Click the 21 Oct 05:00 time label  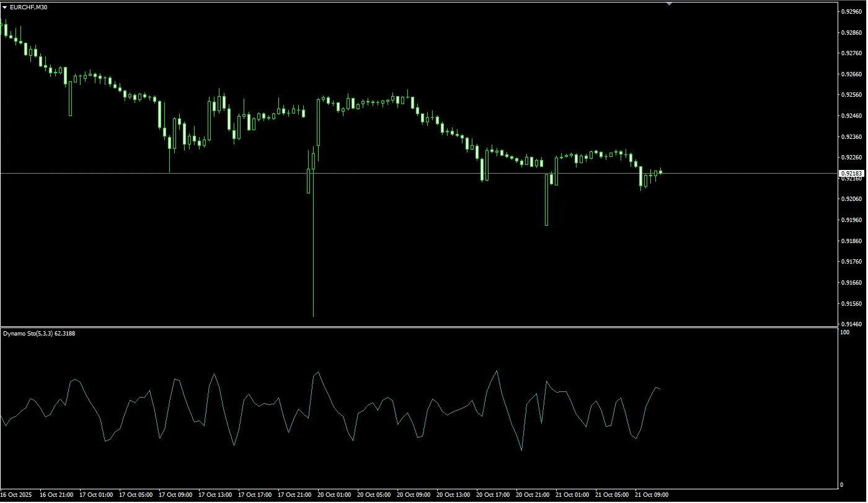tap(611, 495)
